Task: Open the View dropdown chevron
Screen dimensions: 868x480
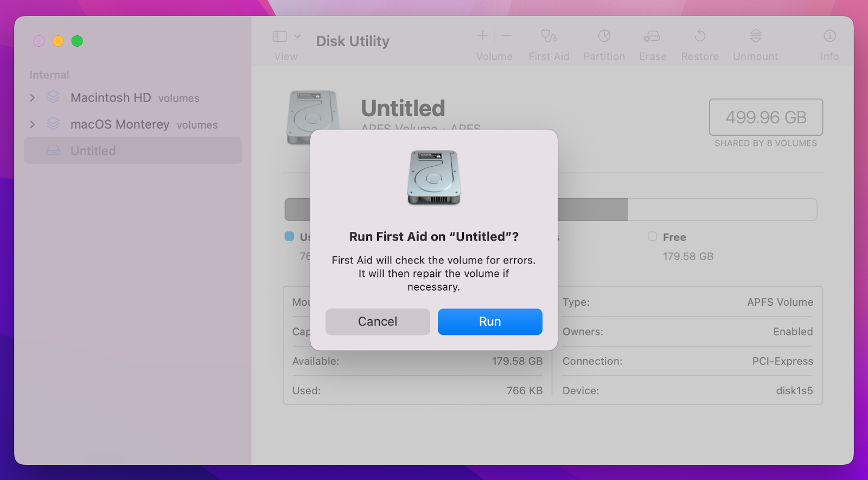Action: [297, 36]
